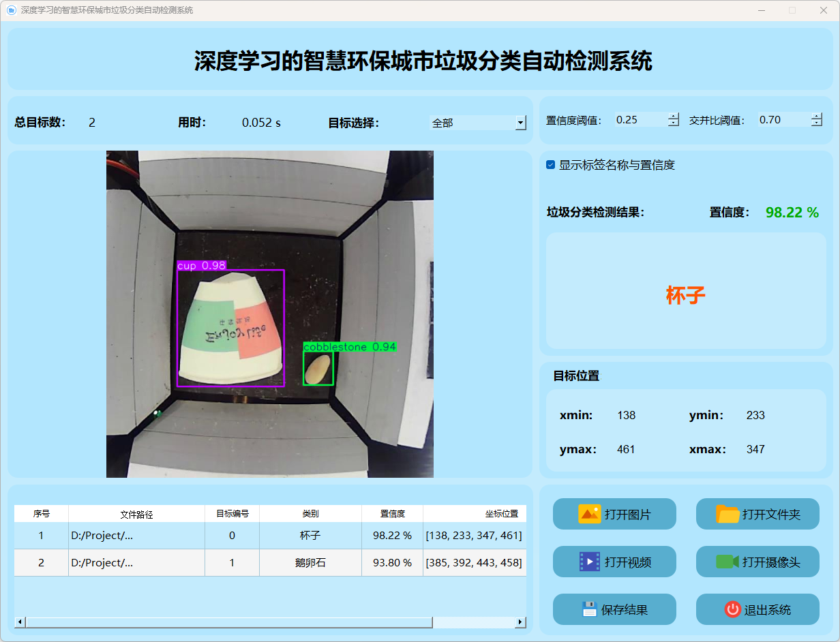Increase the 置信度阈值 value with up arrow
840x642 pixels.
[x=674, y=116]
